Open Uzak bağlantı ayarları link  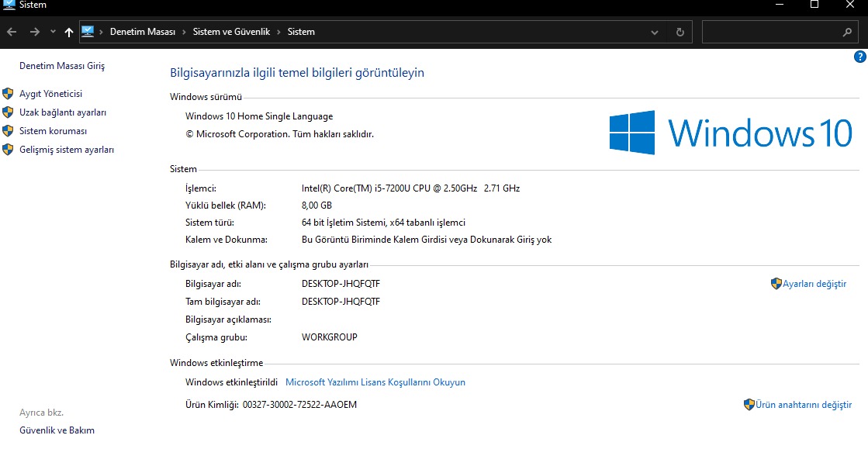coord(63,112)
